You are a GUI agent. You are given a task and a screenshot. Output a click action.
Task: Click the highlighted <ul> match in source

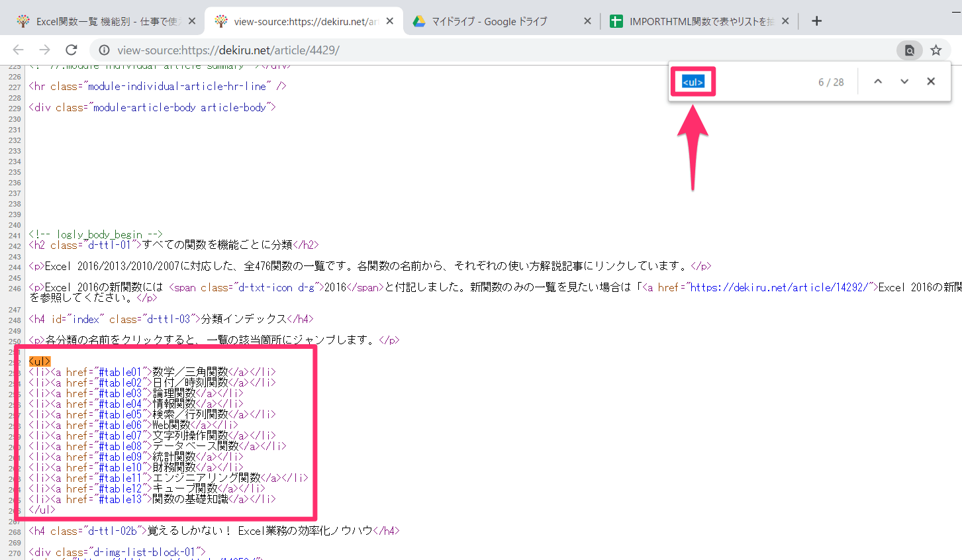coord(40,361)
